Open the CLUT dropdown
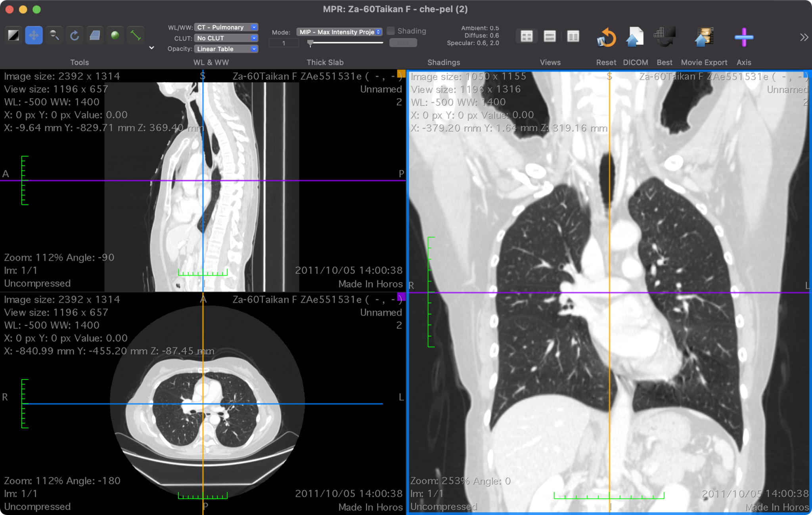812x515 pixels. pyautogui.click(x=226, y=38)
